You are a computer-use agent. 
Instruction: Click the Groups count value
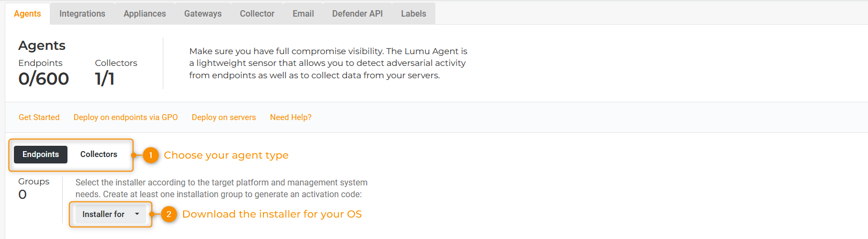pyautogui.click(x=22, y=195)
